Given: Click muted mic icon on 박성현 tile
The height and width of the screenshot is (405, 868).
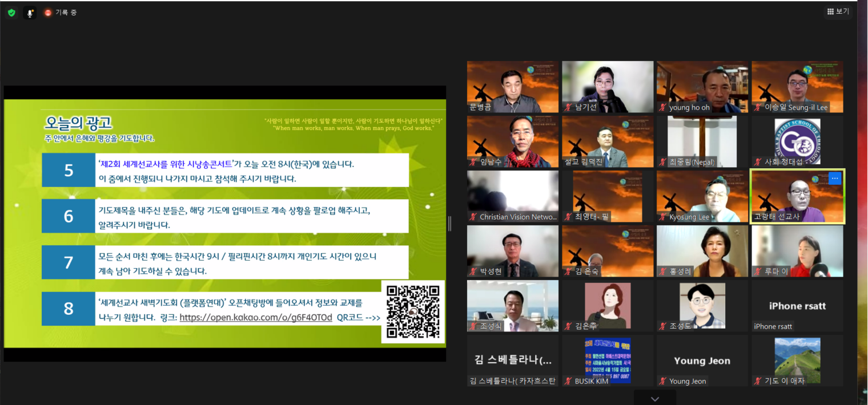Looking at the screenshot, I should [473, 272].
